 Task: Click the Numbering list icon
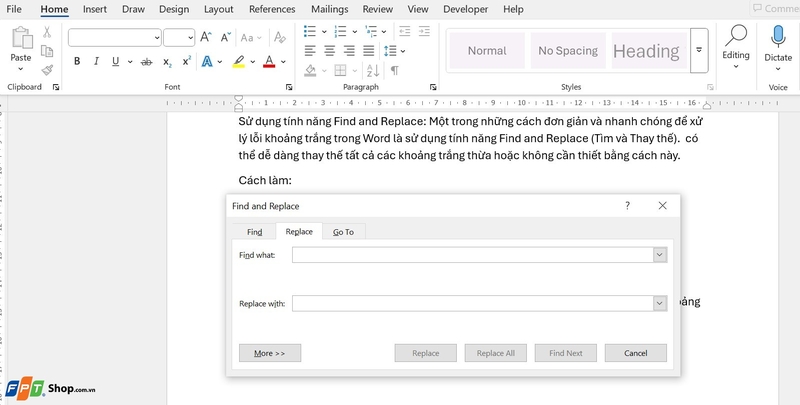point(340,32)
